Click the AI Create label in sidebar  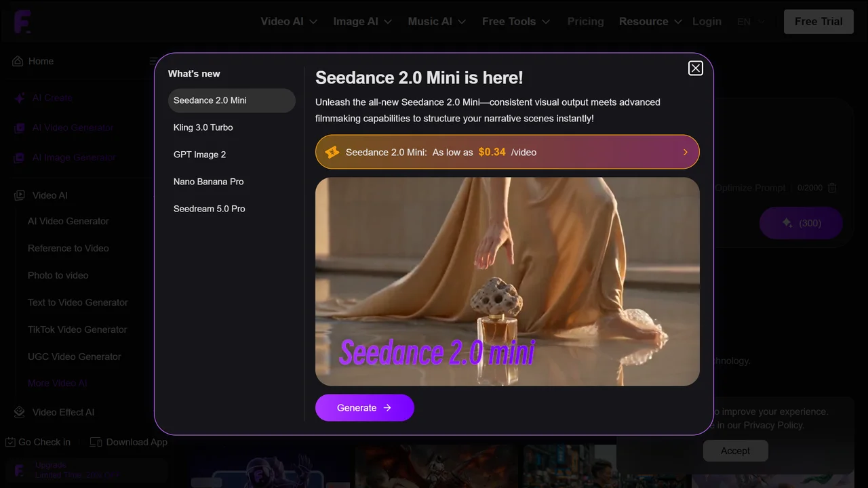point(52,98)
